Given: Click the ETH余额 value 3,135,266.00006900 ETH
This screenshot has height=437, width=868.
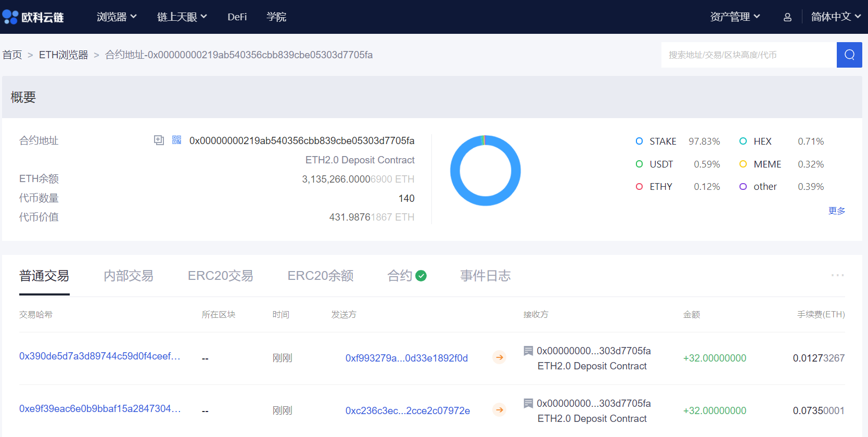Looking at the screenshot, I should click(x=358, y=179).
